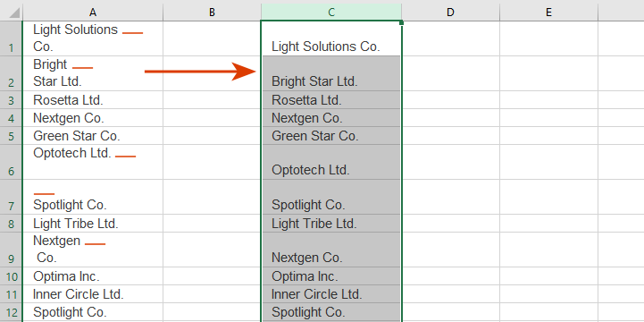Viewport: 644px width, 322px height.
Task: Select column A header
Action: tap(93, 13)
